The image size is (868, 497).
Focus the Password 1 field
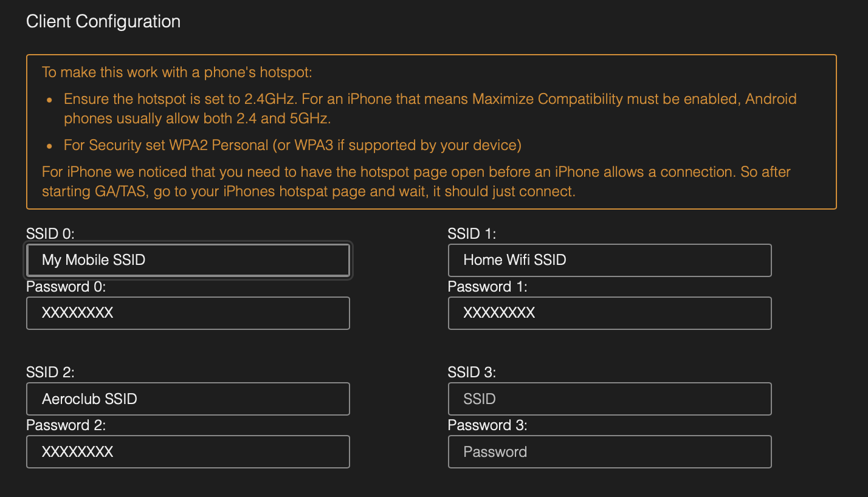point(610,313)
